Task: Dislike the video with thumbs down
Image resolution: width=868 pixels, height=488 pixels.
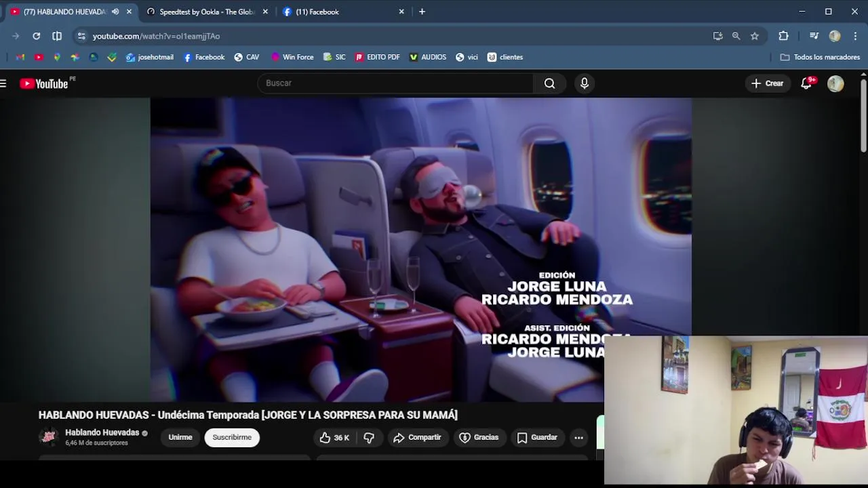Action: pos(369,438)
